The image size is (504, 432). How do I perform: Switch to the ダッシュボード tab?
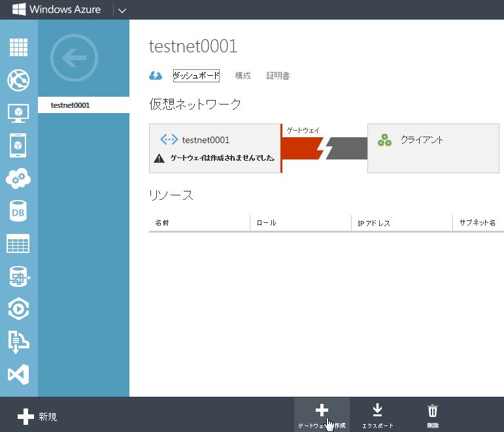(x=196, y=76)
